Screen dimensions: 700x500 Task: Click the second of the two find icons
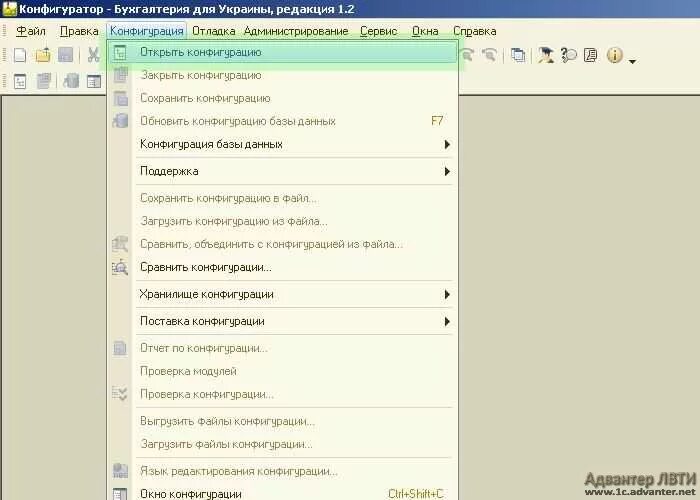(490, 55)
